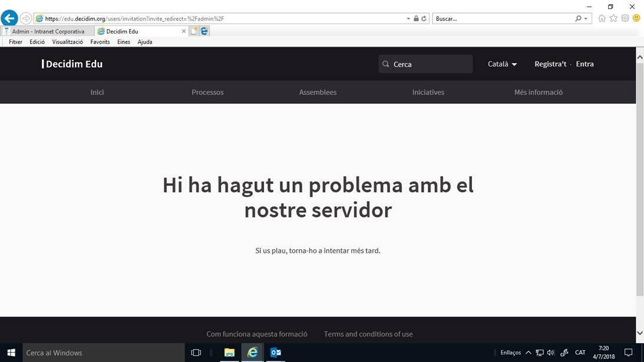The height and width of the screenshot is (362, 644).
Task: Close the Decidim Edu tab
Action: 183,31
